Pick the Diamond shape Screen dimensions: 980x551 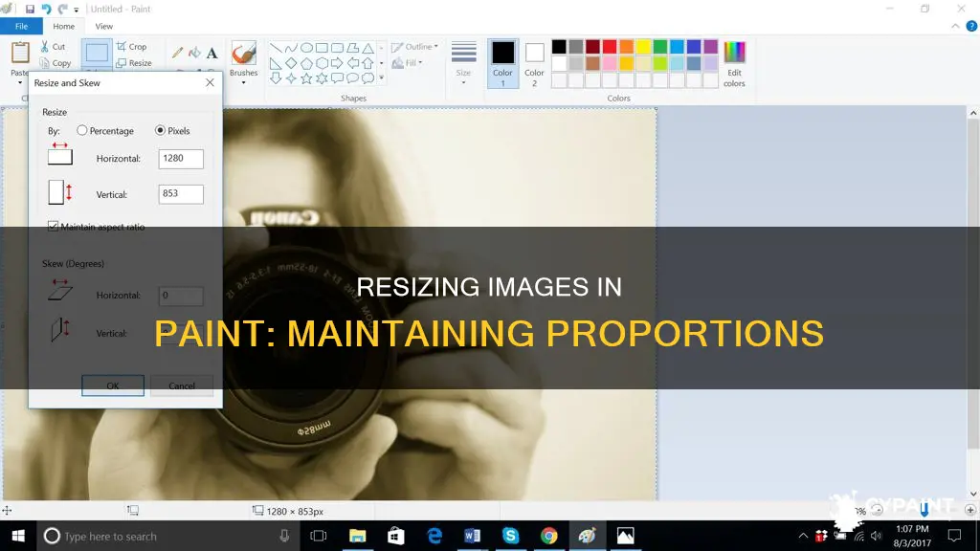click(x=291, y=63)
